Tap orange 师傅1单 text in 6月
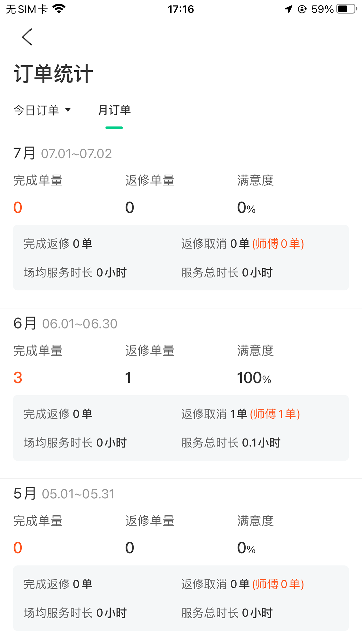 coord(275,414)
